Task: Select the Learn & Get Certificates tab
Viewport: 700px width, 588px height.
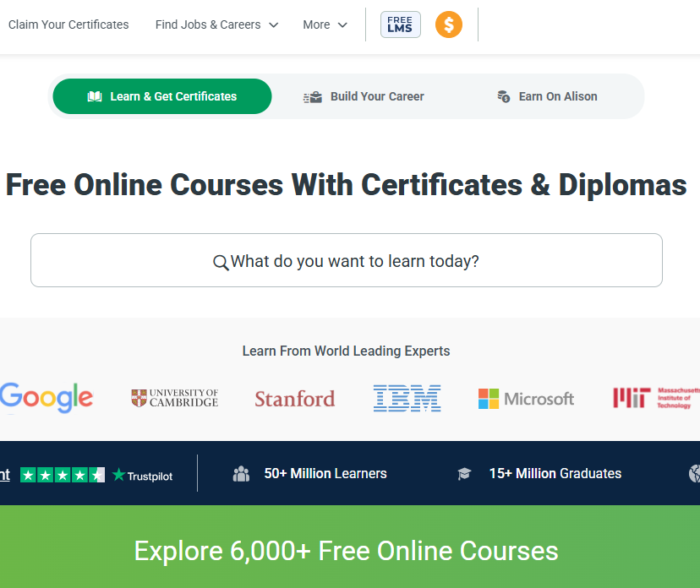Action: (x=162, y=96)
